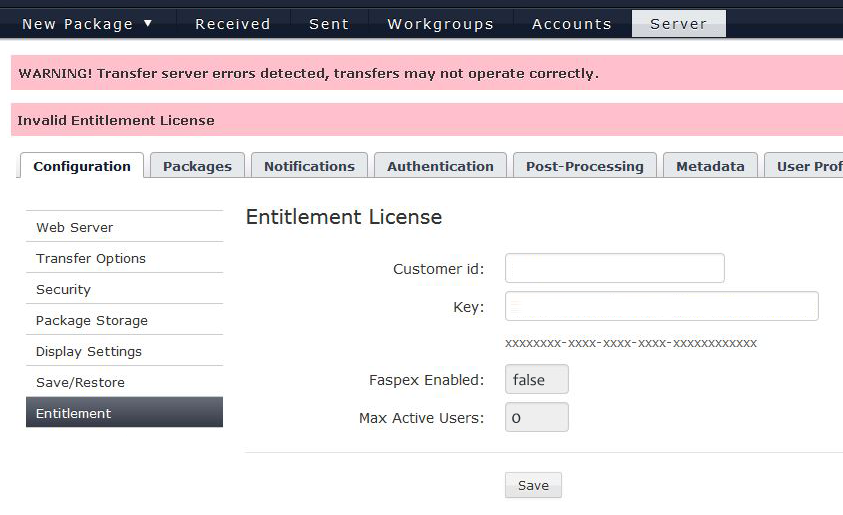Click the Save button
The height and width of the screenshot is (515, 843).
[533, 485]
